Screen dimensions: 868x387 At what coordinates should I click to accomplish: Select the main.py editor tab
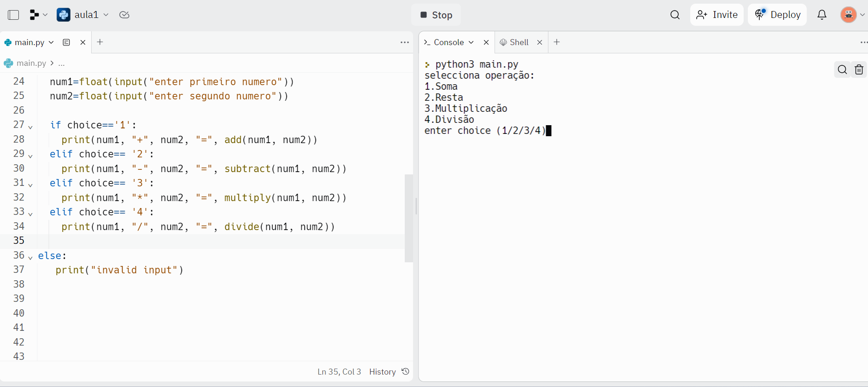tap(29, 42)
